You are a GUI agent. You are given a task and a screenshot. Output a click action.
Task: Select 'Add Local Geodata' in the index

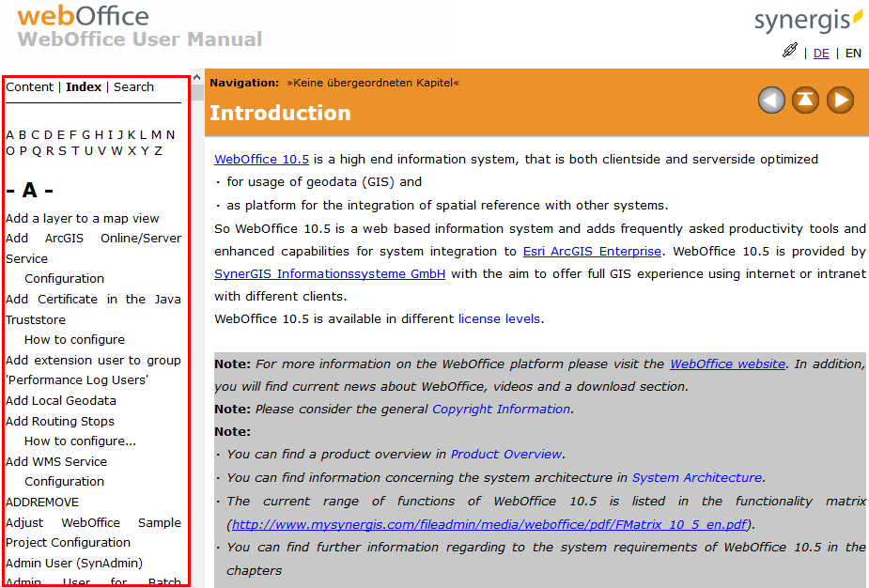pos(60,400)
